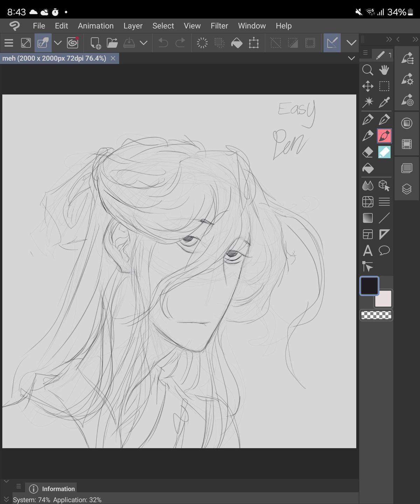The width and height of the screenshot is (420, 504).
Task: Expand the far-right palette dock double arrows
Action: tap(415, 39)
